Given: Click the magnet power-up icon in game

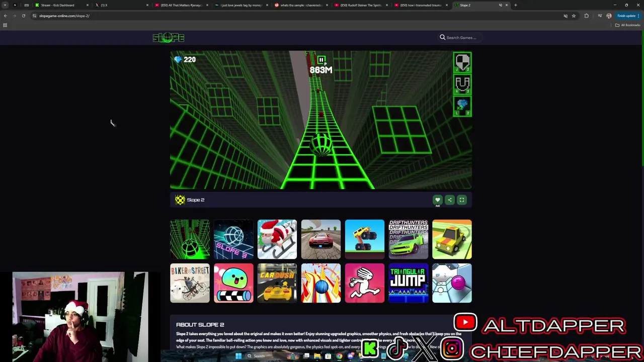Looking at the screenshot, I should tap(462, 84).
